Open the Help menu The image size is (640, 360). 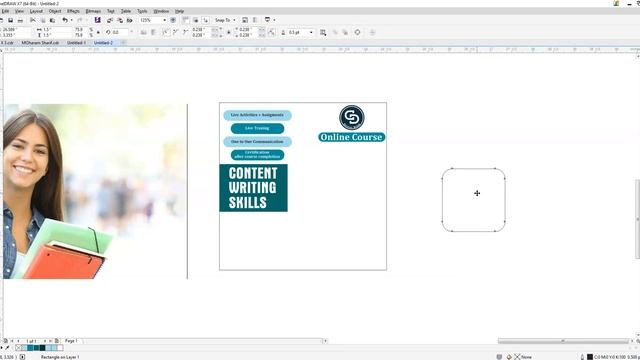pos(179,11)
